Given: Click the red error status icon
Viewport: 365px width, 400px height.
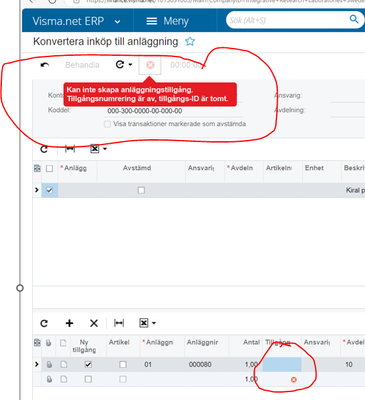Looking at the screenshot, I should (x=150, y=65).
